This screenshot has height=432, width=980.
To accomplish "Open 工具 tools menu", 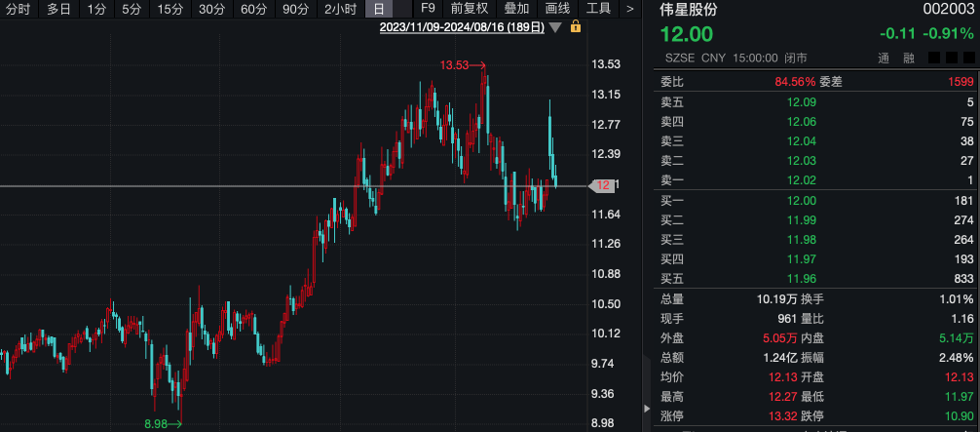I will tap(599, 9).
